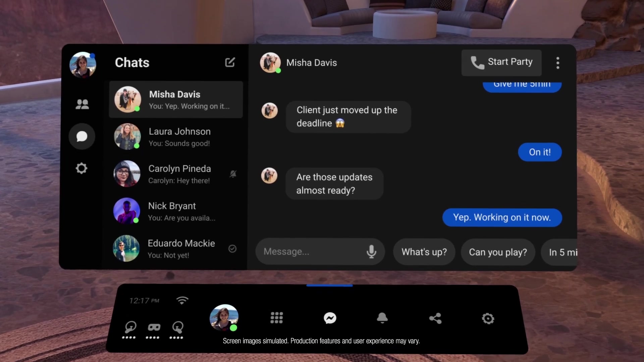Click the microphone voice input icon
This screenshot has height=362, width=644.
pos(371,251)
